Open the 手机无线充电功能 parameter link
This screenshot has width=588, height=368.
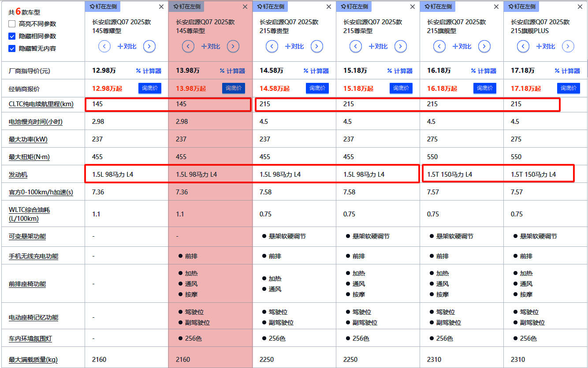point(33,256)
